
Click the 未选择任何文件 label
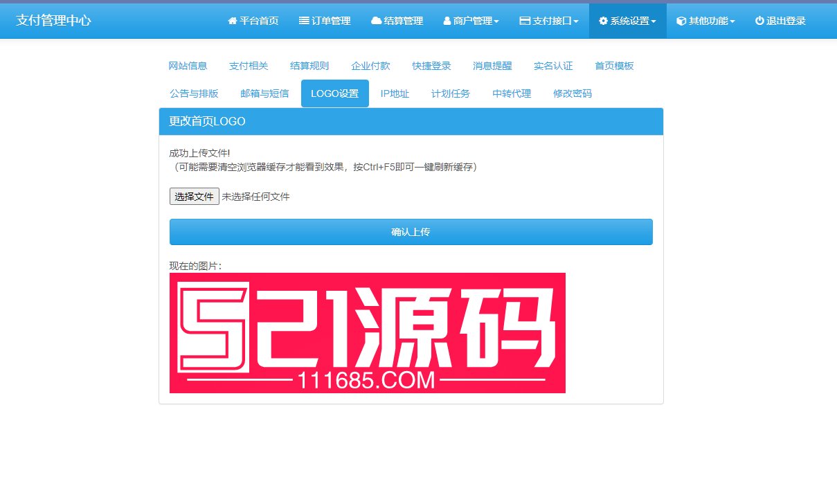pos(255,197)
